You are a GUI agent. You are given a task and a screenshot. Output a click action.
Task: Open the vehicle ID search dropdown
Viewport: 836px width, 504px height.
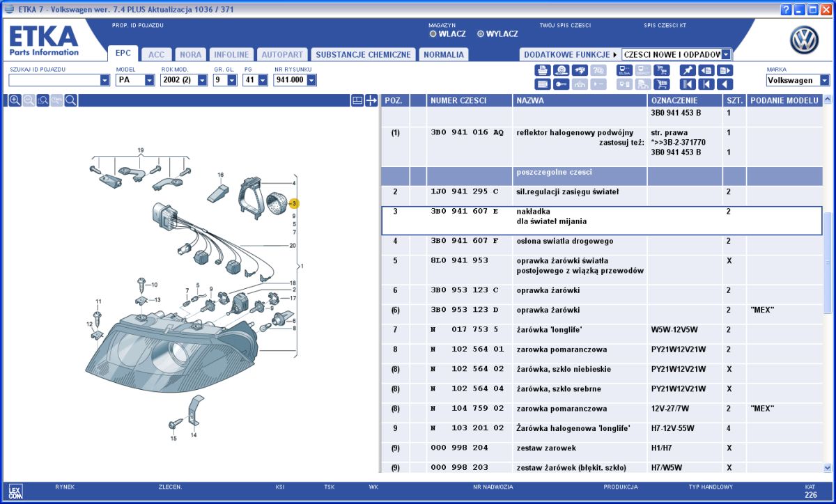tap(104, 80)
